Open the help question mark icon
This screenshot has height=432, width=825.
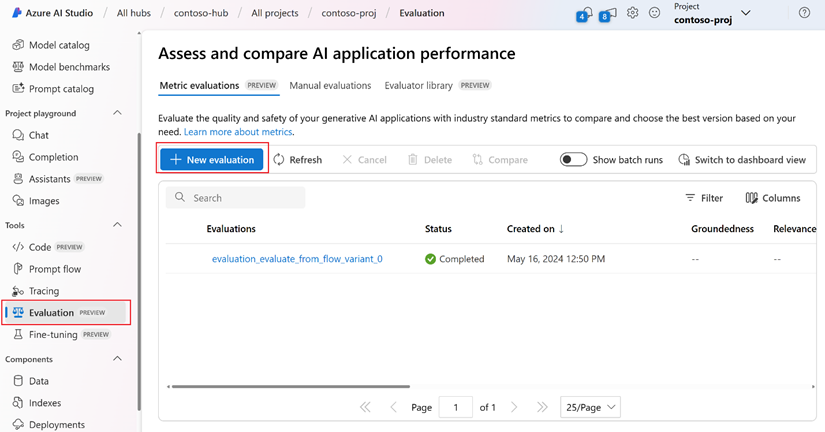click(x=804, y=13)
